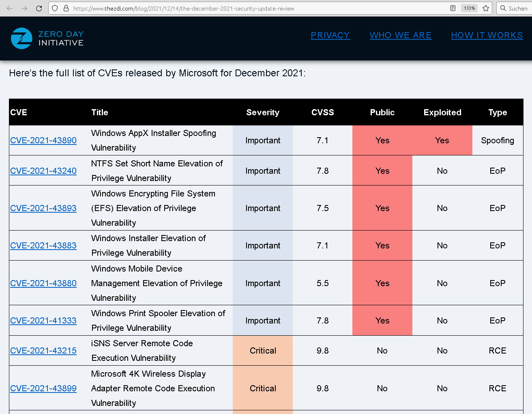
Task: Select 'NTFS Set Short Name Elevation' title
Action: pos(157,171)
